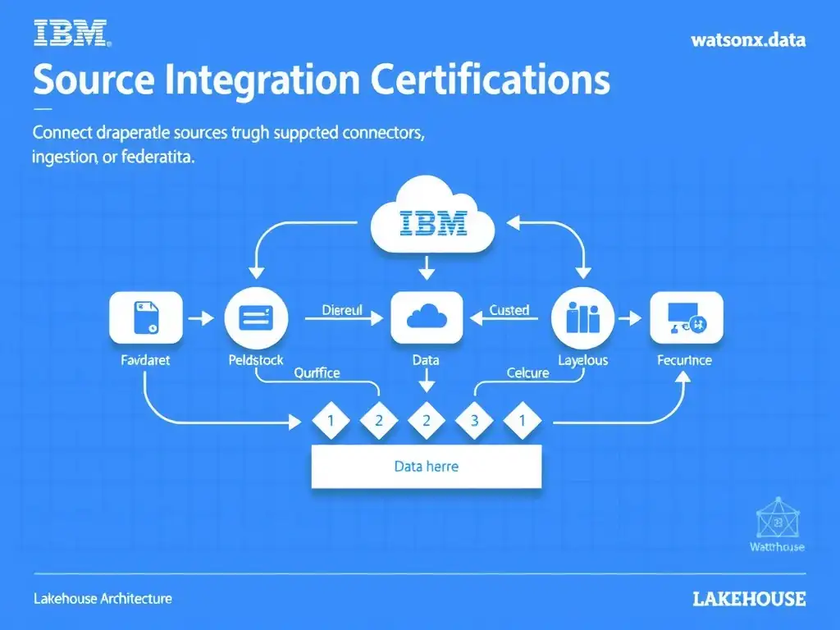Click the first diamond numbered 1

coord(331,421)
